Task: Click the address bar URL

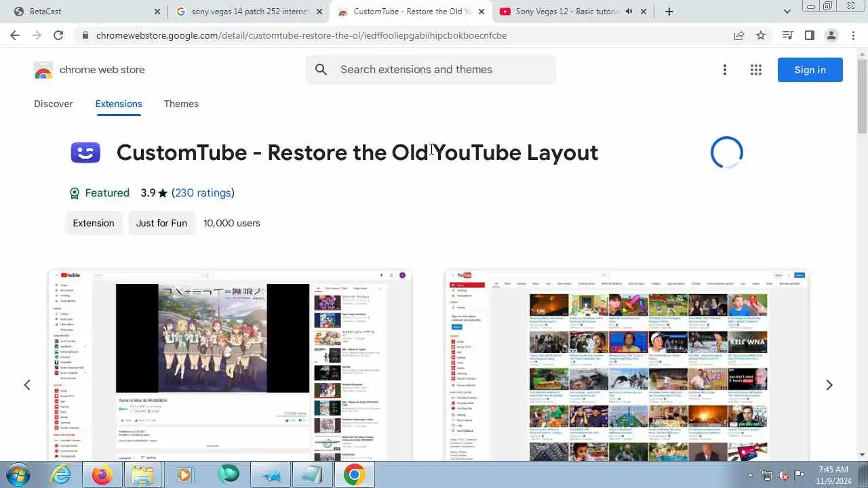Action: click(x=301, y=35)
